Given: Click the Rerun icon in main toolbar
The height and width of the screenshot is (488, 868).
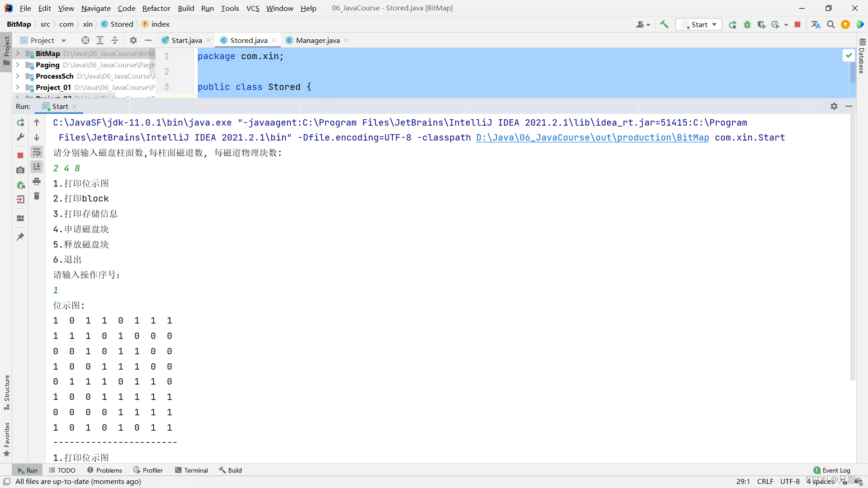Looking at the screenshot, I should pyautogui.click(x=732, y=24).
